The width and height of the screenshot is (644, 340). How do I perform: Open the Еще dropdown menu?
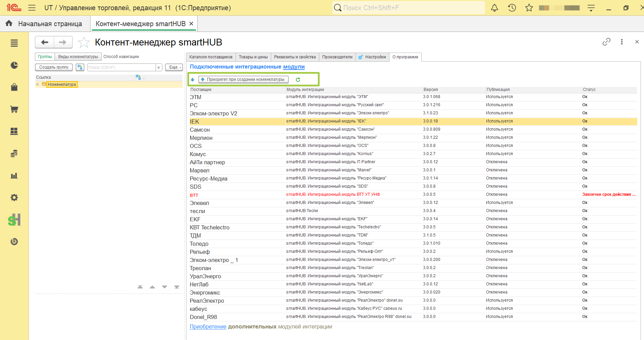point(174,67)
